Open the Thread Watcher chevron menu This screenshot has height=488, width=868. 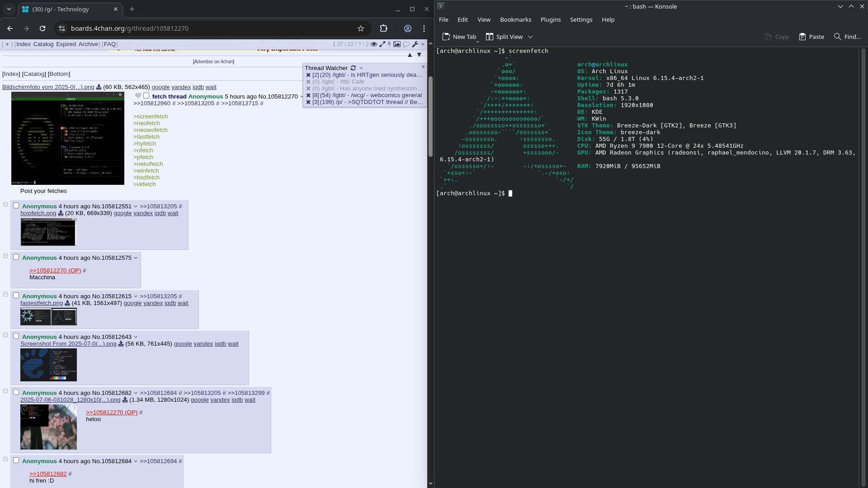[x=361, y=68]
